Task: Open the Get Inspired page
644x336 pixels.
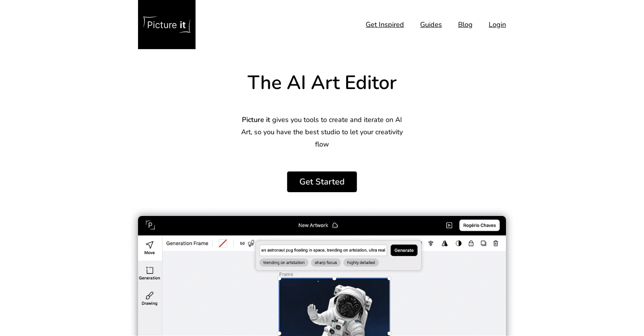Action: click(384, 25)
